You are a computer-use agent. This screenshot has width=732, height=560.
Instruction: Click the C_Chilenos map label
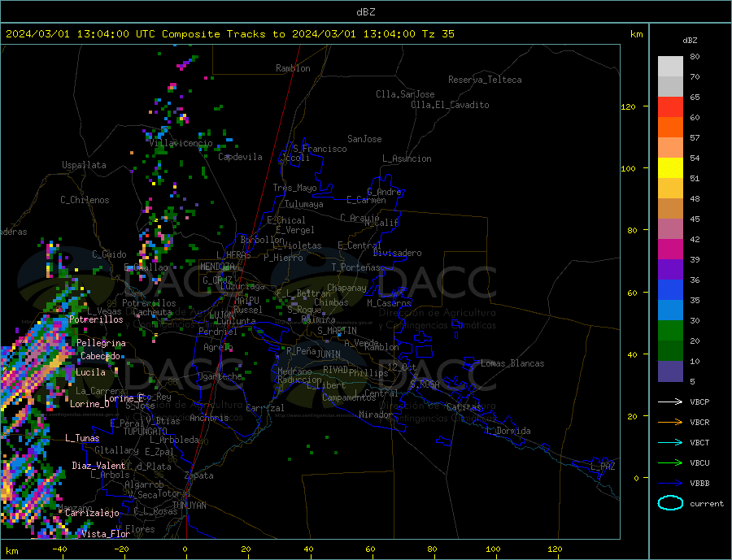85,200
